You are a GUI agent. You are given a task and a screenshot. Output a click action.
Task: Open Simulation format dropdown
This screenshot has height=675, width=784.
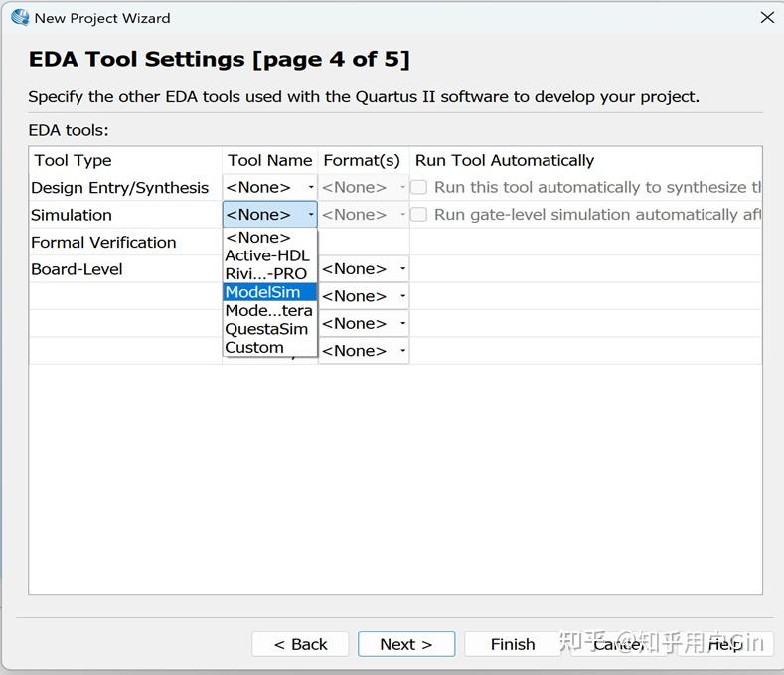[x=364, y=215]
